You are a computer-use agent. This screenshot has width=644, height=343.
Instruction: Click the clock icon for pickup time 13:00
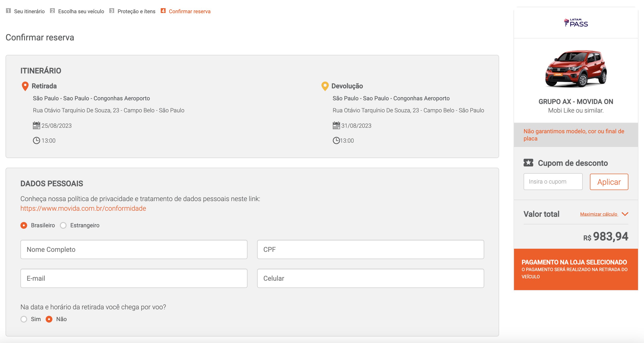pyautogui.click(x=36, y=140)
